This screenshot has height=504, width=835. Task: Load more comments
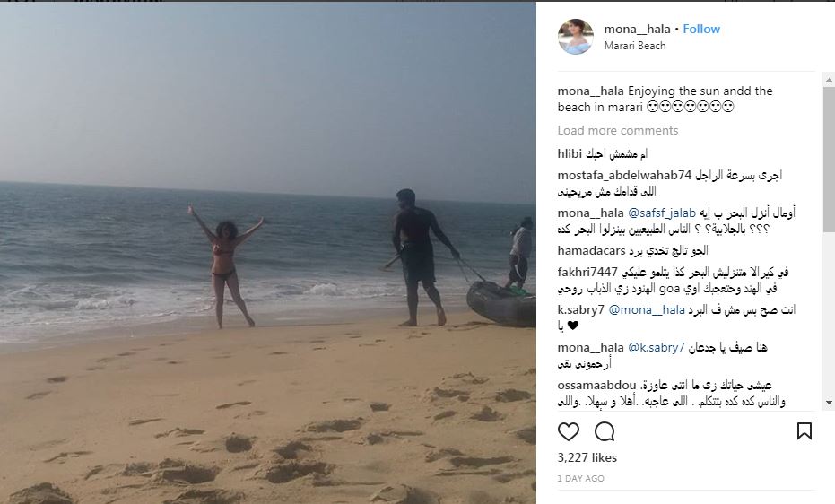[x=618, y=130]
